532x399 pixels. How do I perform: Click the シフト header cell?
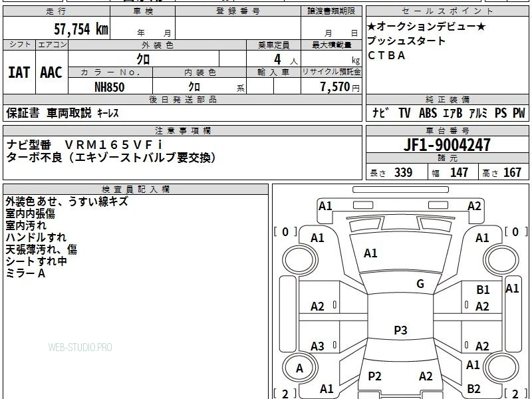pyautogui.click(x=19, y=45)
